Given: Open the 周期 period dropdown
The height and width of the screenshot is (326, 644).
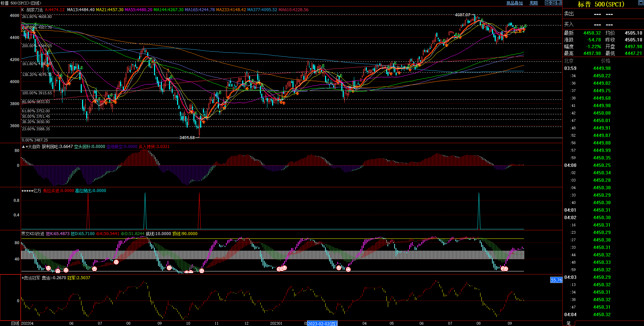Looking at the screenshot, I should (534, 3).
